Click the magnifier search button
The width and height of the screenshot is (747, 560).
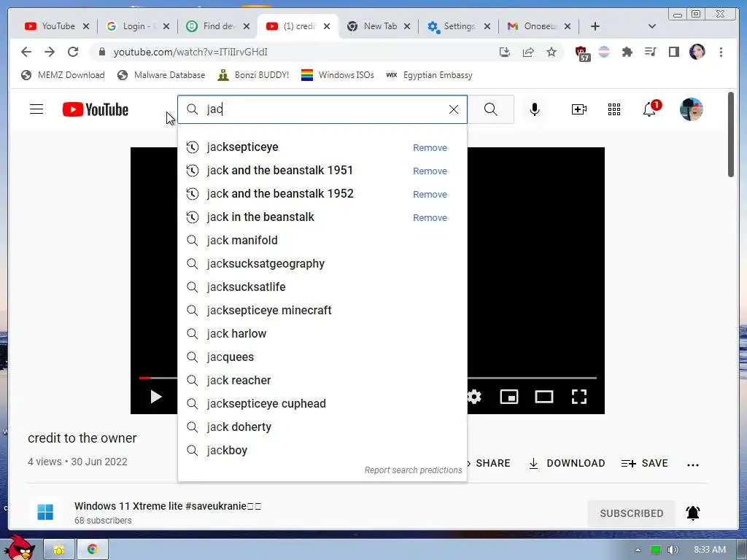[491, 109]
